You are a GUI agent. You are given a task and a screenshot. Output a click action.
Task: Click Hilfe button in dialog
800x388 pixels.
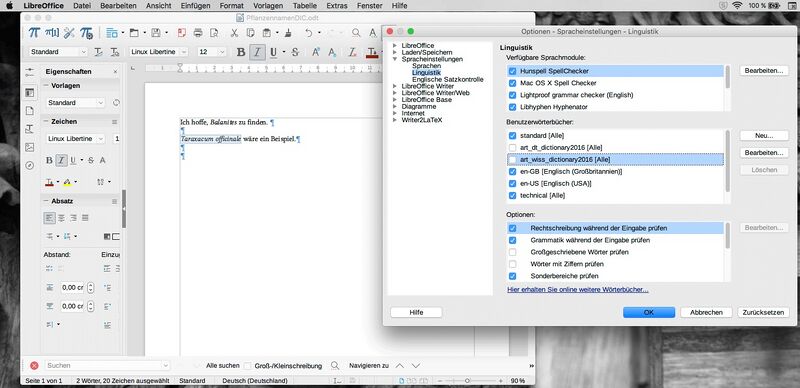416,312
